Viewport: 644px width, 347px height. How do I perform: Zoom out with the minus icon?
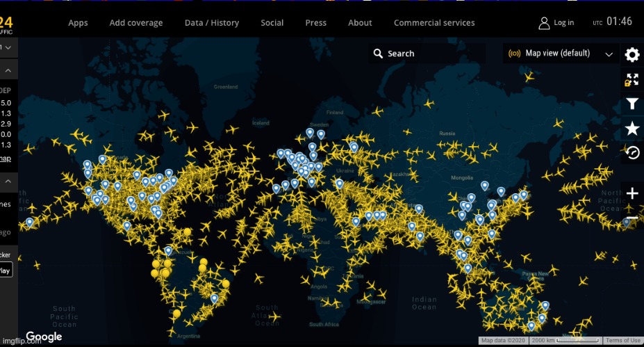632,218
